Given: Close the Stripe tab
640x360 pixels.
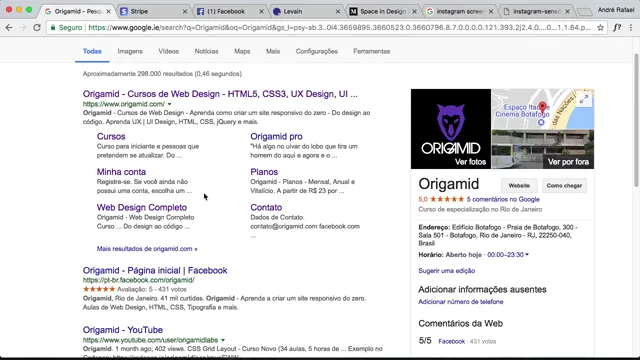Looking at the screenshot, I should [x=184, y=11].
